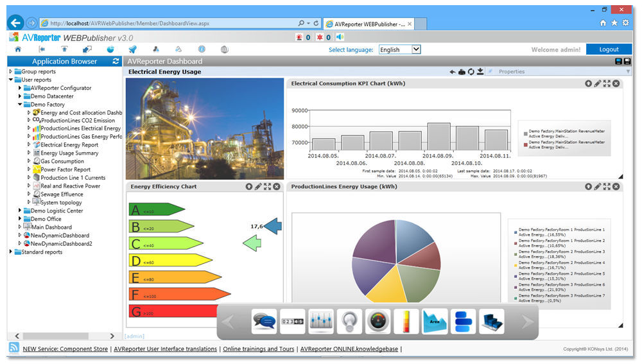Viewport: 642px width, 364px height.
Task: Click the refresh icon in dashboard toolbar
Action: click(471, 72)
